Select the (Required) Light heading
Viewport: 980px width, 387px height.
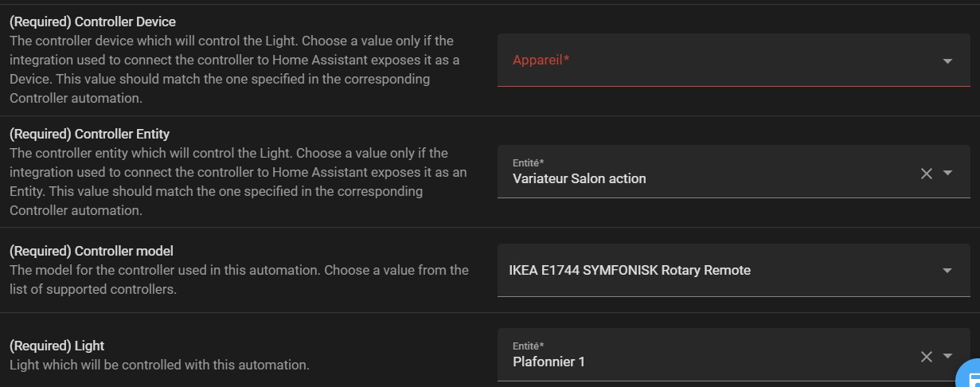point(57,346)
